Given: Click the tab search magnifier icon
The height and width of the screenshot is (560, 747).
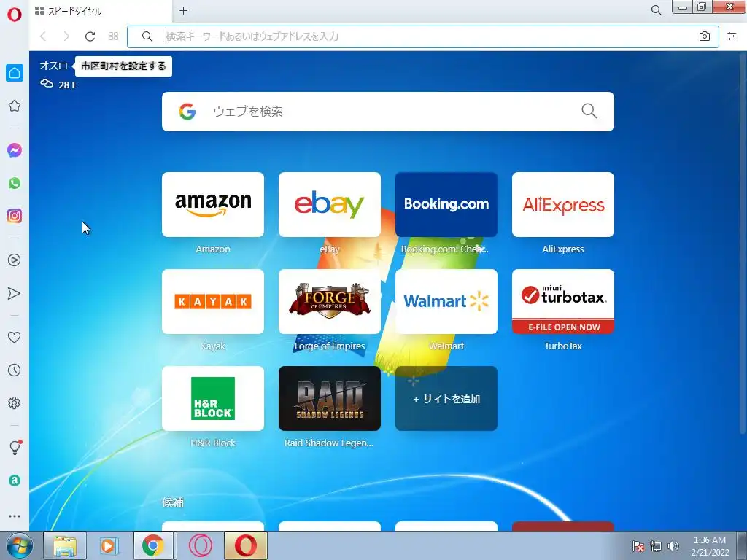Looking at the screenshot, I should 656,10.
